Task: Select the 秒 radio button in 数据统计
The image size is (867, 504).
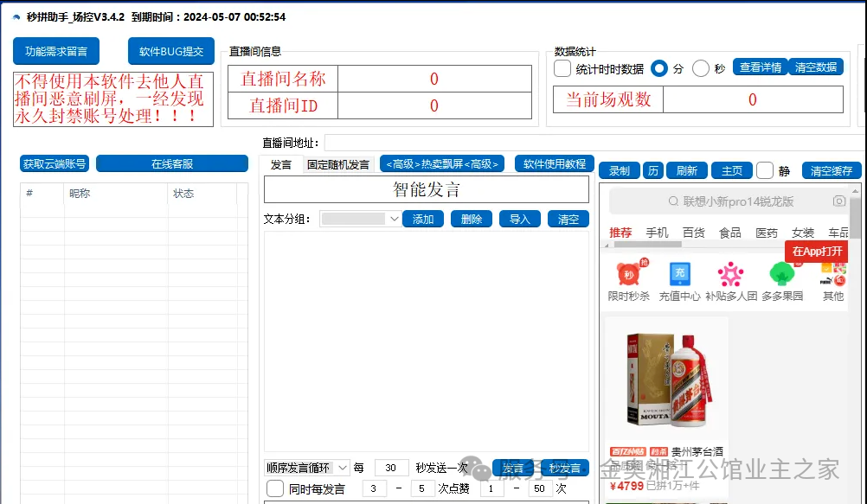Action: pyautogui.click(x=700, y=68)
